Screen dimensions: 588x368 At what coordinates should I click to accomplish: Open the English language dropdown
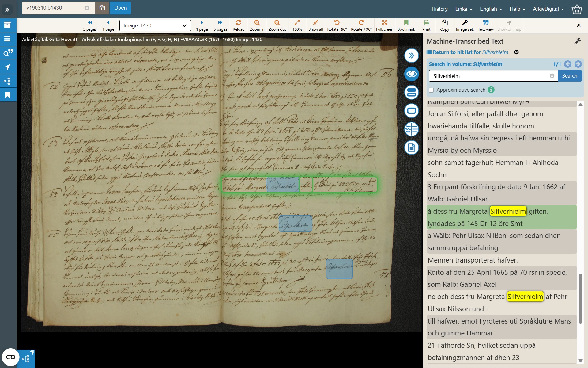(x=491, y=9)
